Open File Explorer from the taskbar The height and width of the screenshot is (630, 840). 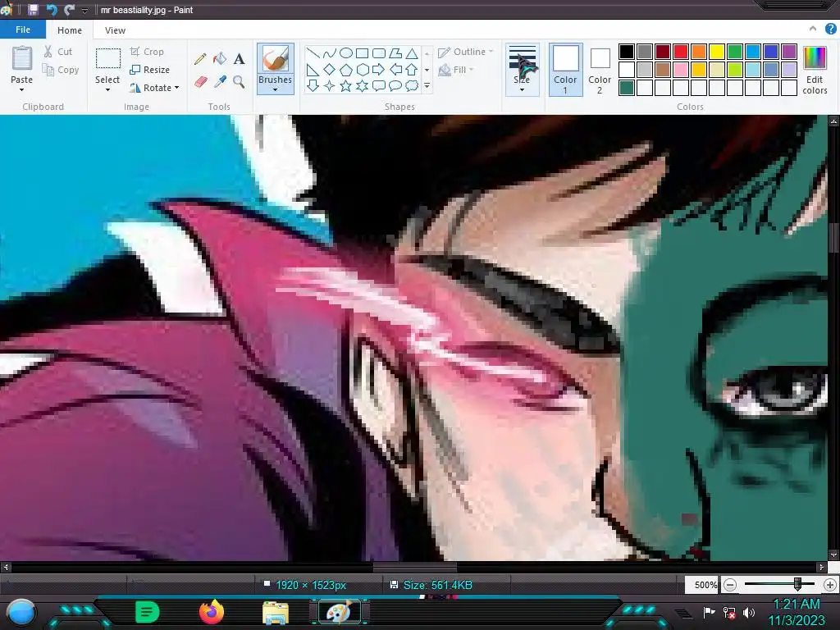(276, 613)
